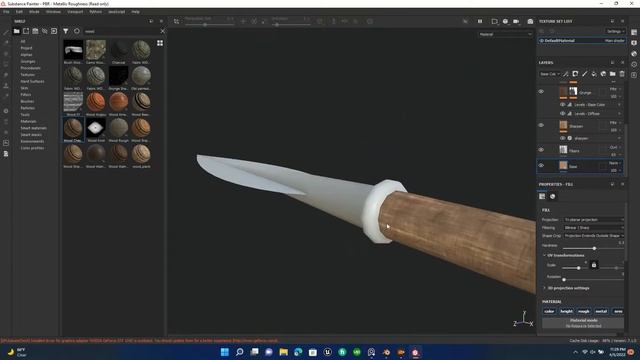Open the Edit menu
Image resolution: width=640 pixels, height=360 pixels.
[19, 12]
